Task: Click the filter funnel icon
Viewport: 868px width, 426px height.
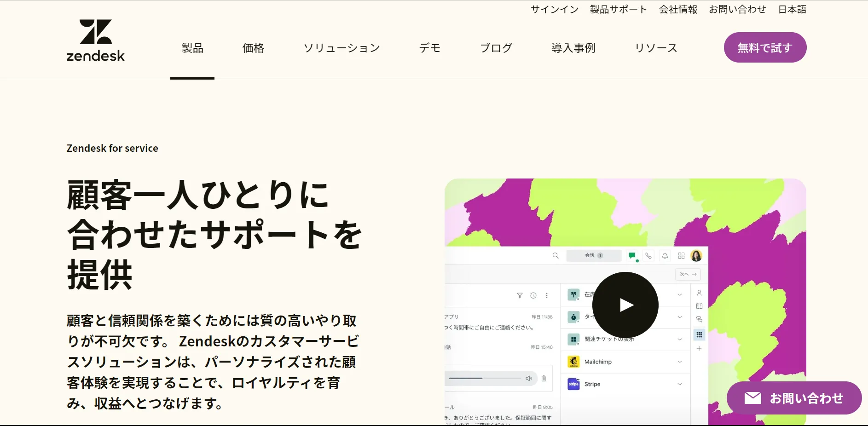Action: click(520, 295)
